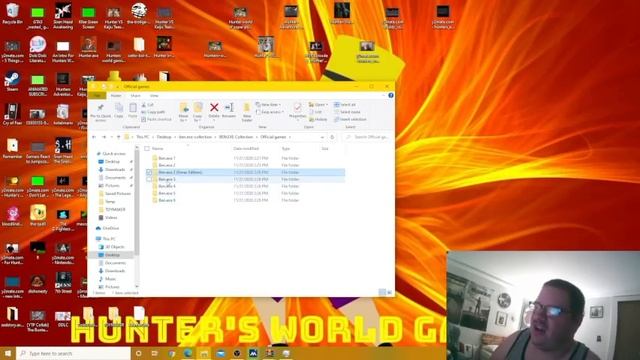
Task: Select the Ben.exe 6 folder
Action: (x=167, y=200)
